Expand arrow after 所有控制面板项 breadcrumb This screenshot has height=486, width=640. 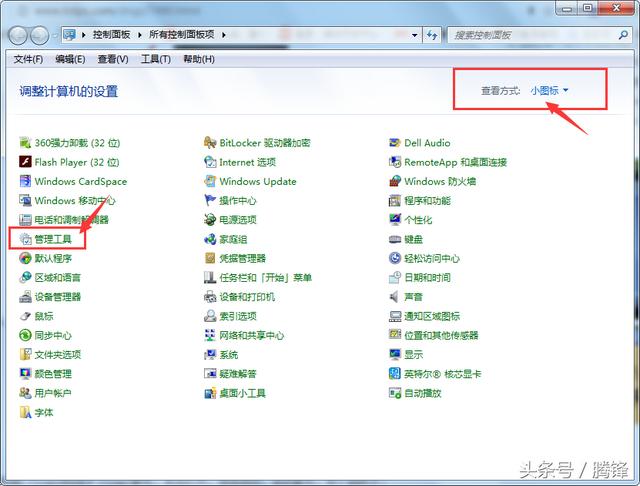click(x=224, y=35)
